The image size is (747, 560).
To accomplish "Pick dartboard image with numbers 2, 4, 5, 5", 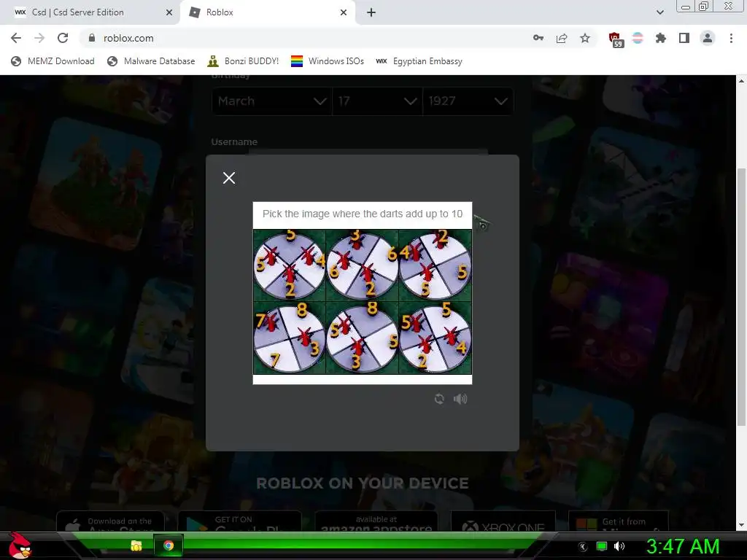I will point(436,265).
